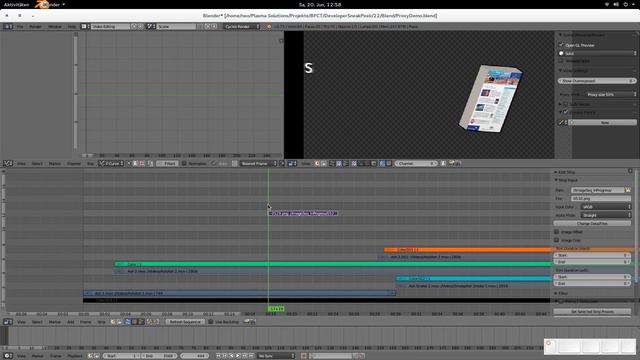Open the File menu

point(20,27)
